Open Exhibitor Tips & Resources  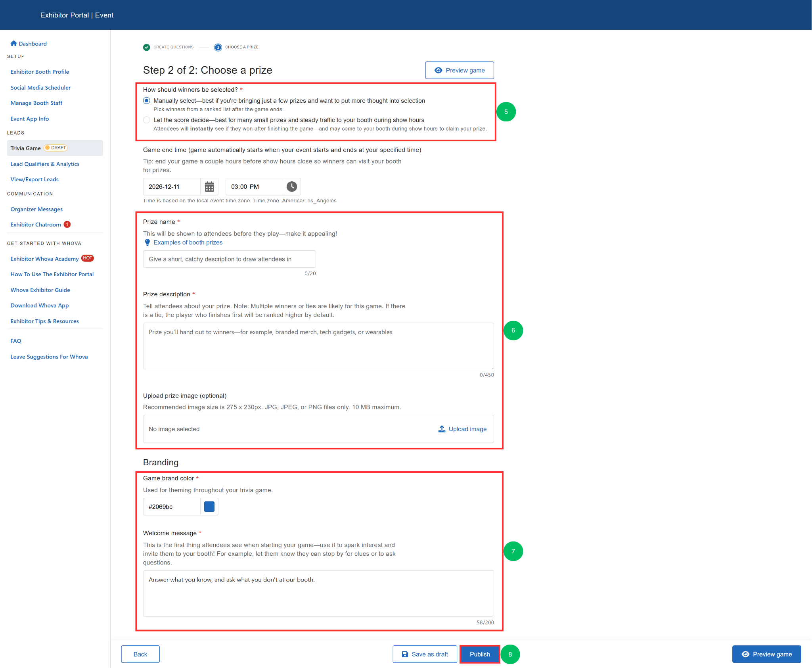(44, 321)
